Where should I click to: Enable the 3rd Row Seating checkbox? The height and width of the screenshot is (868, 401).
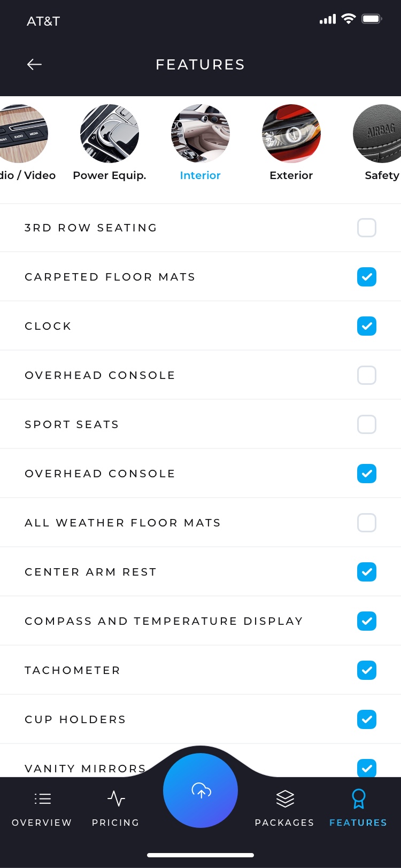click(367, 228)
